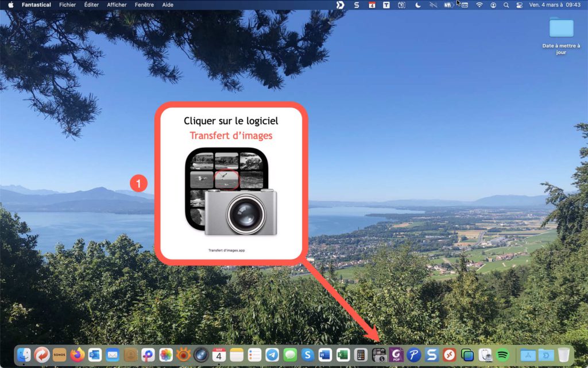The width and height of the screenshot is (588, 368).
Task: Open Microsoft Excel from the Dock
Action: (343, 355)
